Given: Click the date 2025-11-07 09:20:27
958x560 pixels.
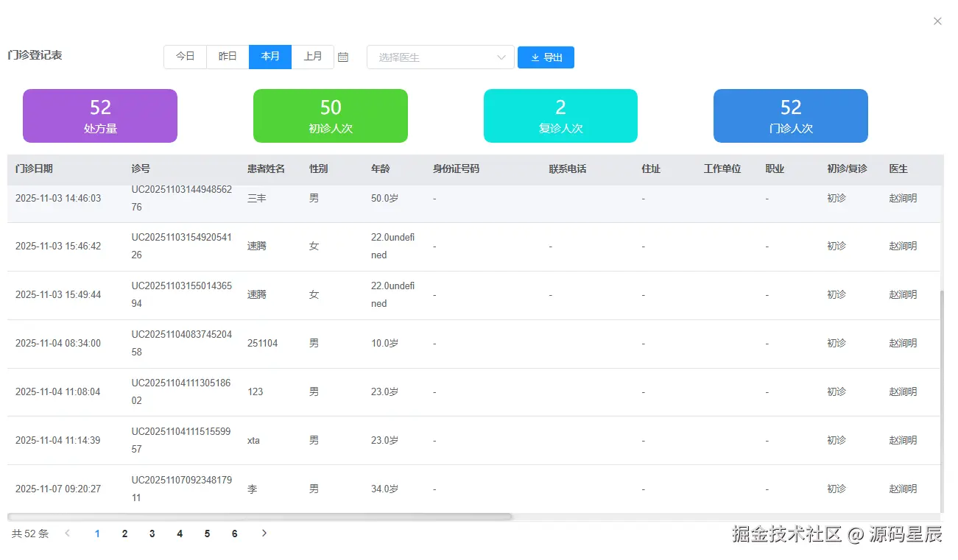Looking at the screenshot, I should pyautogui.click(x=58, y=489).
